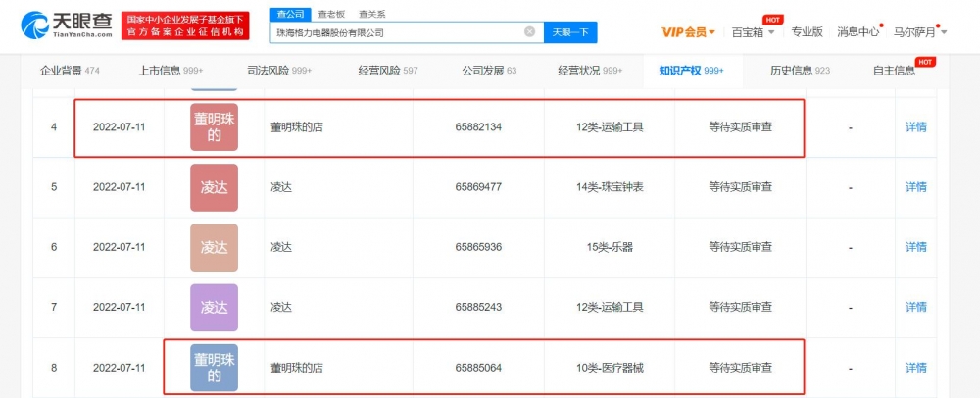Open the 专业版 link
Image resolution: width=980 pixels, height=398 pixels.
(x=807, y=32)
